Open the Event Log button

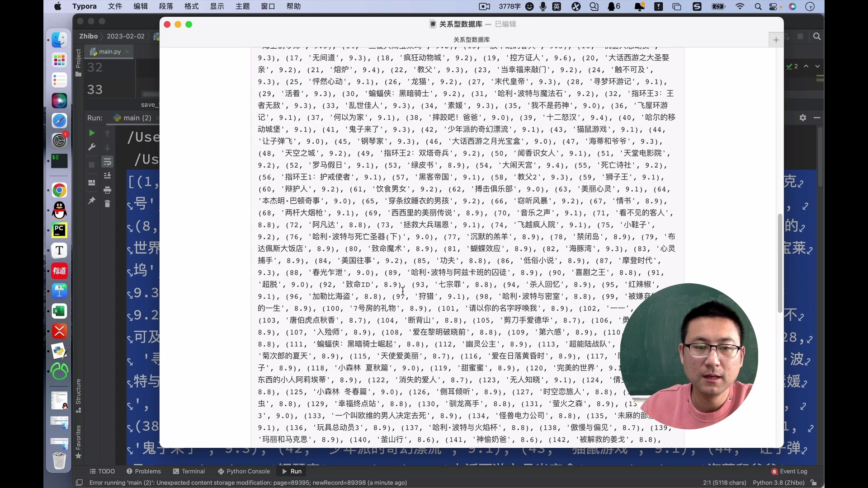click(x=789, y=471)
